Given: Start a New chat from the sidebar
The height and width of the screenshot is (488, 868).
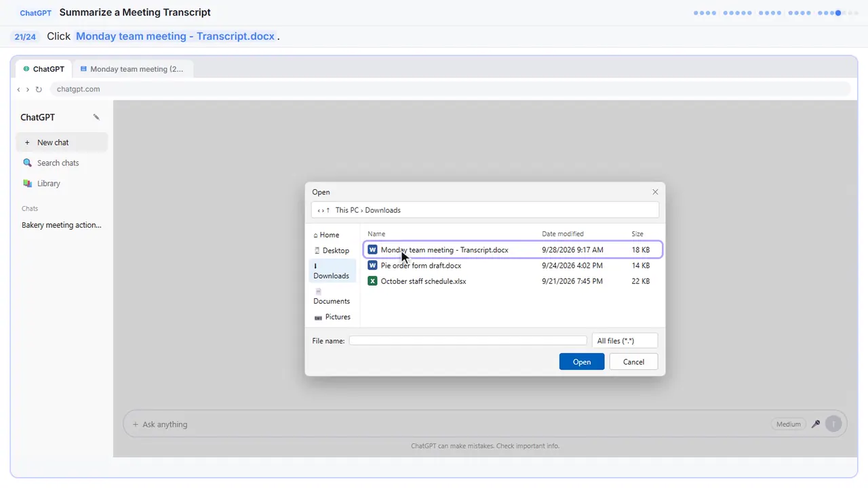Looking at the screenshot, I should point(62,142).
